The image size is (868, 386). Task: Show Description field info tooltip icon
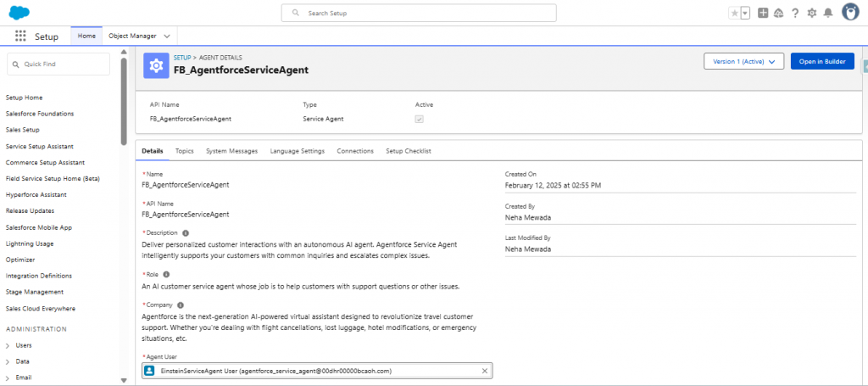click(186, 233)
